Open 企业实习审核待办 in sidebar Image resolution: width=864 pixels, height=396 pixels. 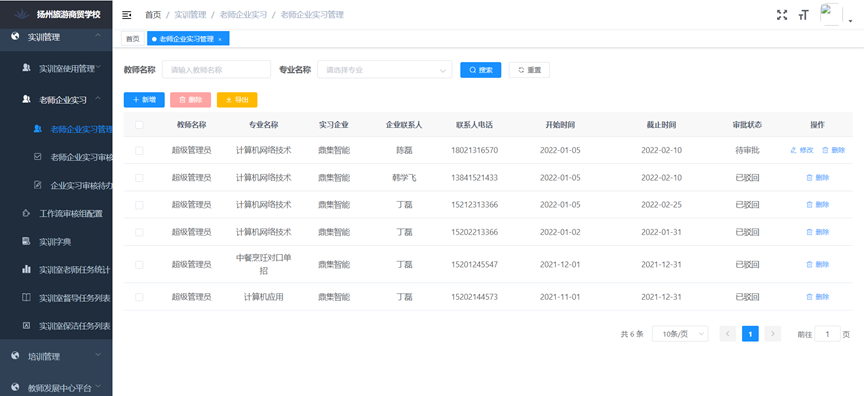(56, 185)
